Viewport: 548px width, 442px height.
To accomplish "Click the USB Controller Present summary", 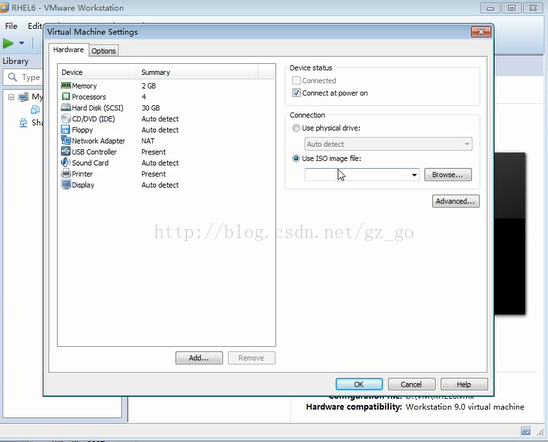I will pos(153,152).
